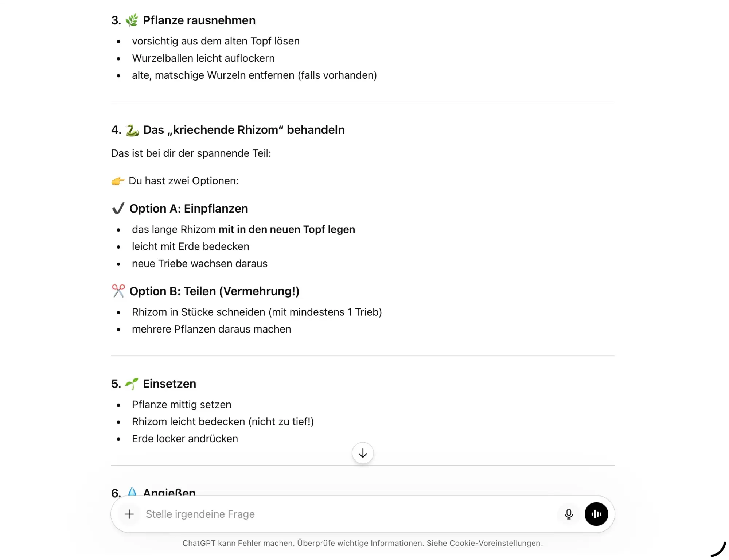Start dictation with the microphone icon
The image size is (729, 560).
tap(568, 514)
